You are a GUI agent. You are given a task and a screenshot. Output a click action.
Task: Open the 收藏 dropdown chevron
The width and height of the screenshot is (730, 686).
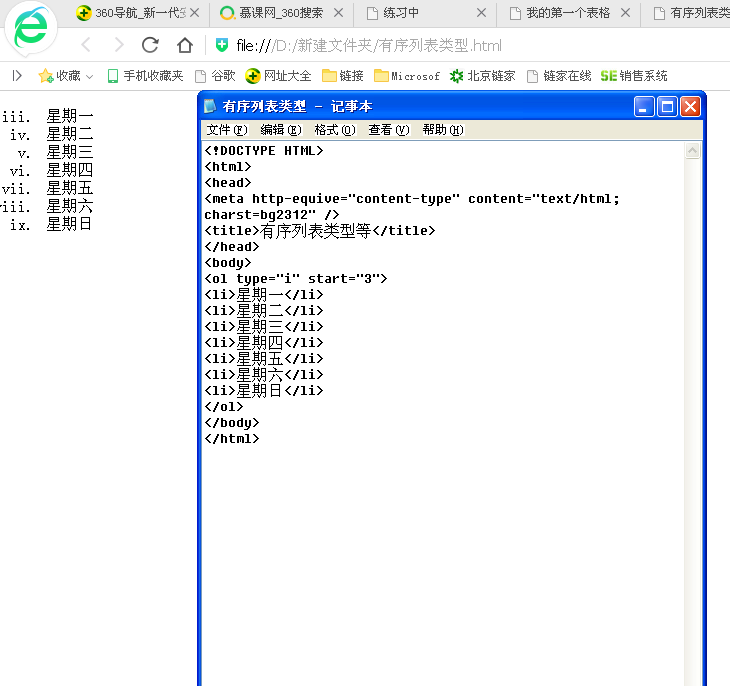(90, 76)
